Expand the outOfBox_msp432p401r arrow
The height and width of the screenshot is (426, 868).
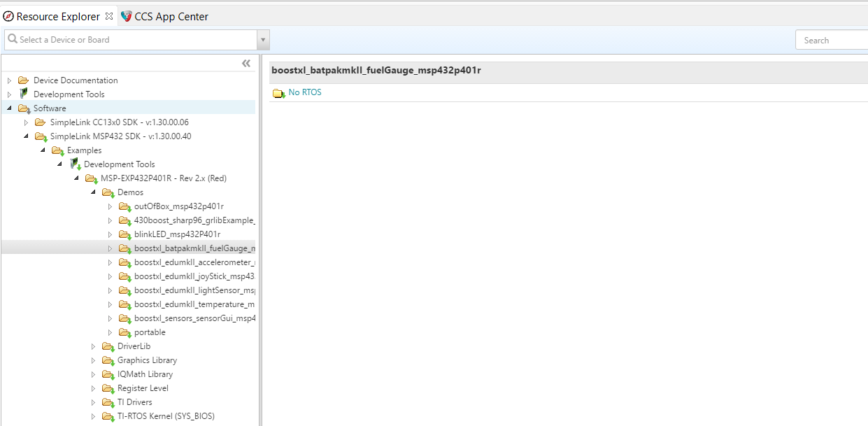point(110,206)
